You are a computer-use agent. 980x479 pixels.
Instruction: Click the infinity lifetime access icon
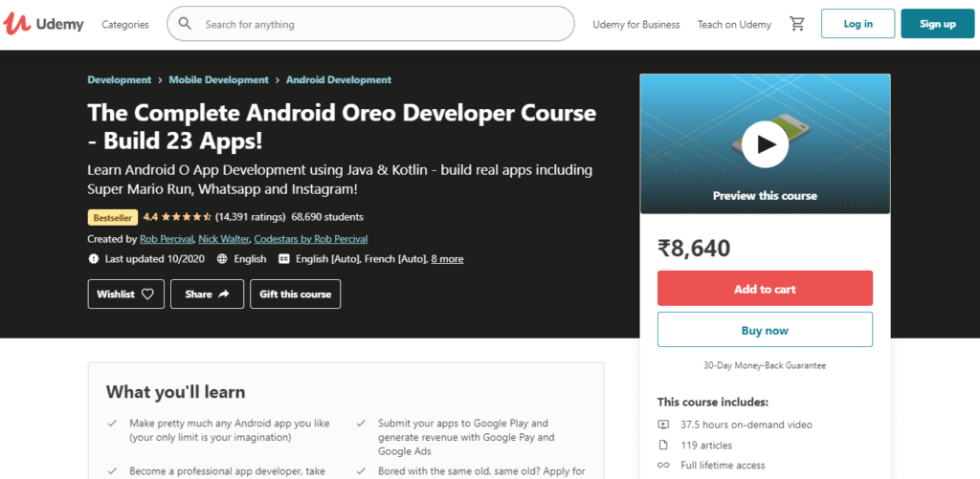point(663,466)
